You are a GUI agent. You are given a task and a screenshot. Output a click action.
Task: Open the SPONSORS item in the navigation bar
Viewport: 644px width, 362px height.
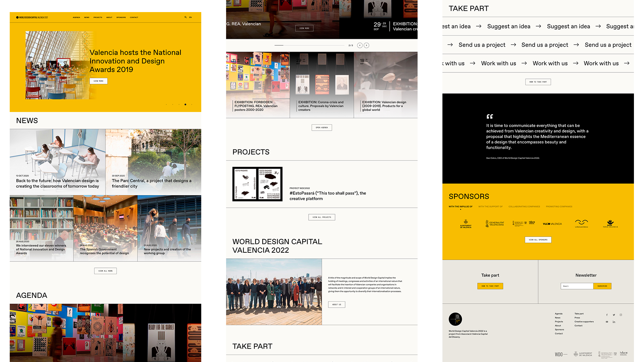pos(121,17)
